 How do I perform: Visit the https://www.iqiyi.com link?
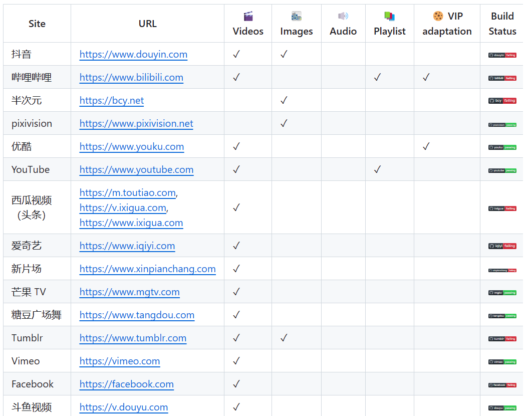127,246
